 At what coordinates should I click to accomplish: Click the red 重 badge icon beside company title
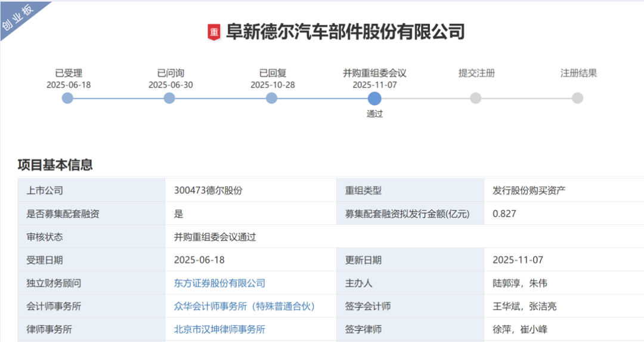coord(213,32)
